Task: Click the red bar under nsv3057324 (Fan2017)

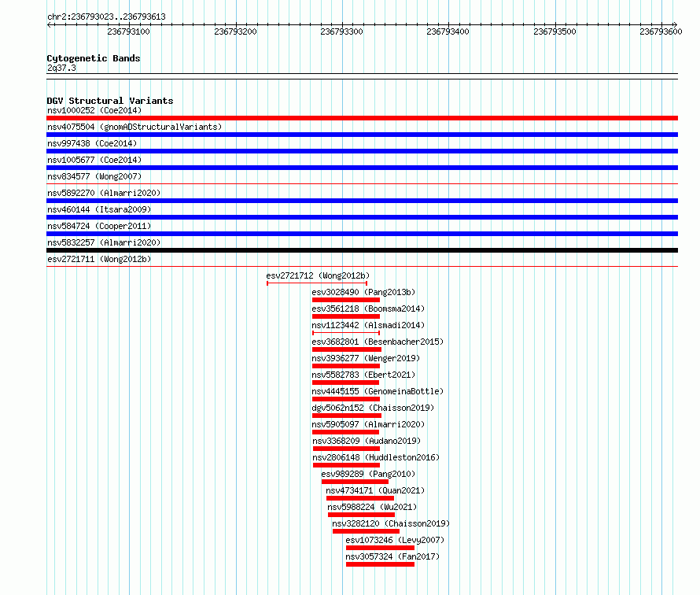Action: [x=381, y=564]
